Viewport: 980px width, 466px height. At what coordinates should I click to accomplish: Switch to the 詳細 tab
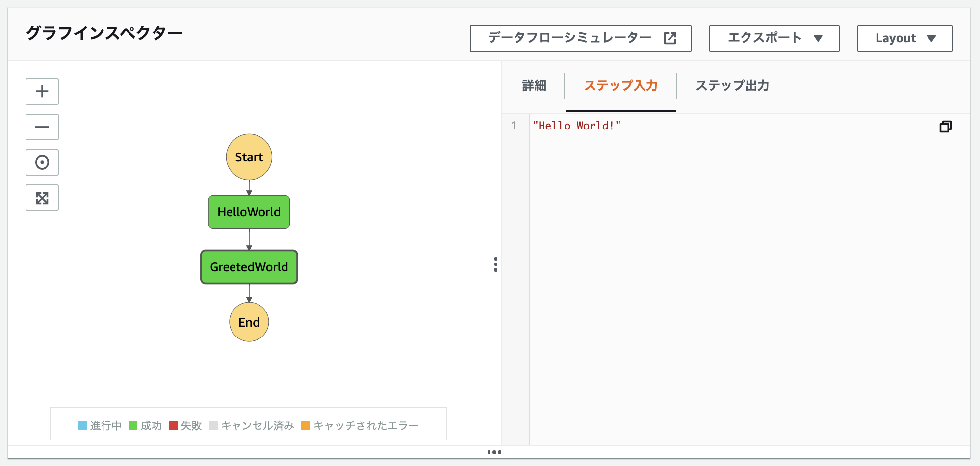534,85
